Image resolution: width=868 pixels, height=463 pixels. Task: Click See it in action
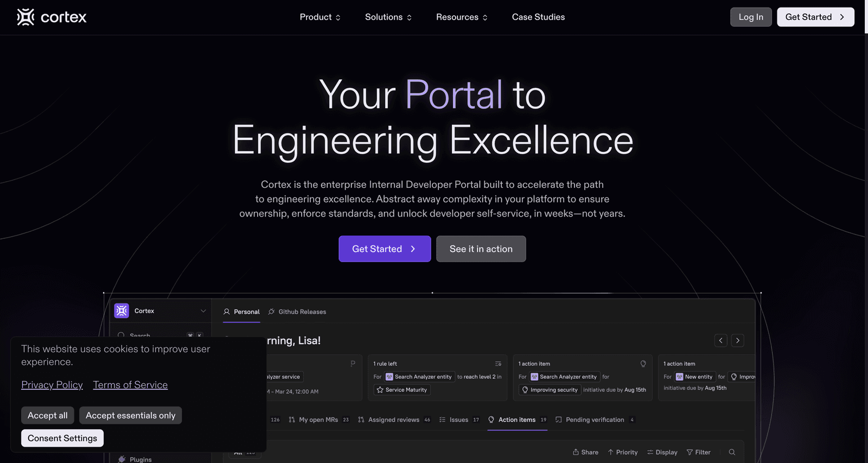coord(481,249)
